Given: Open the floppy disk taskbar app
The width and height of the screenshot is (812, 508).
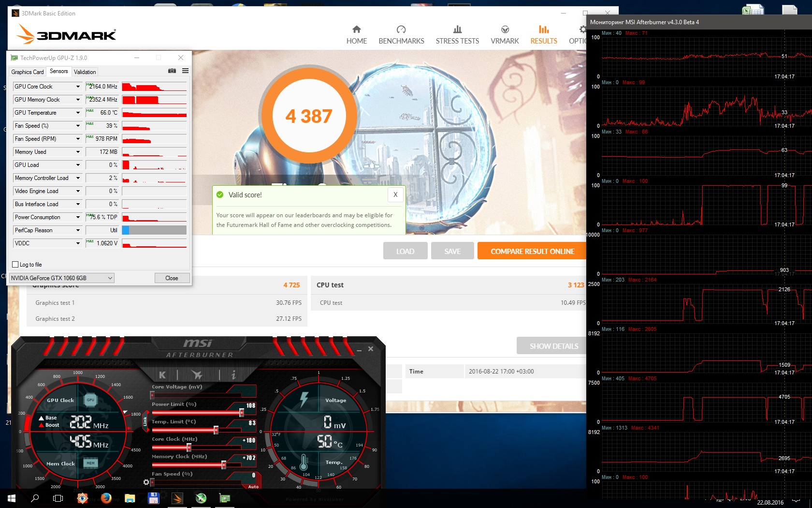Looking at the screenshot, I should click(153, 498).
